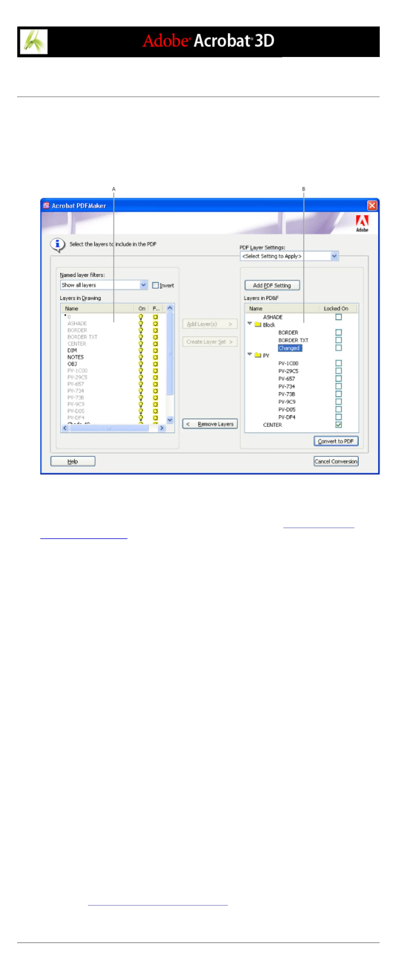Click the right arrow of the horizontal scrollbar
This screenshot has width=397, height=980.
tap(162, 428)
